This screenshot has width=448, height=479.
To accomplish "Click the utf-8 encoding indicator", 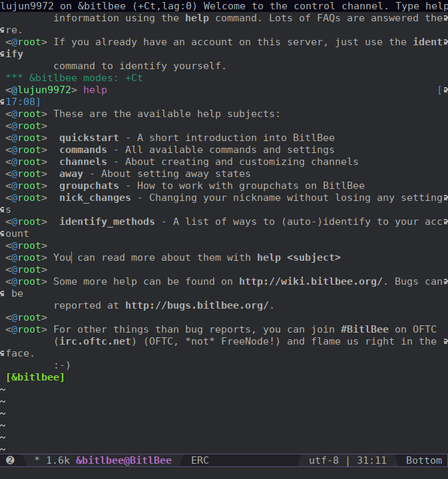I will (324, 460).
